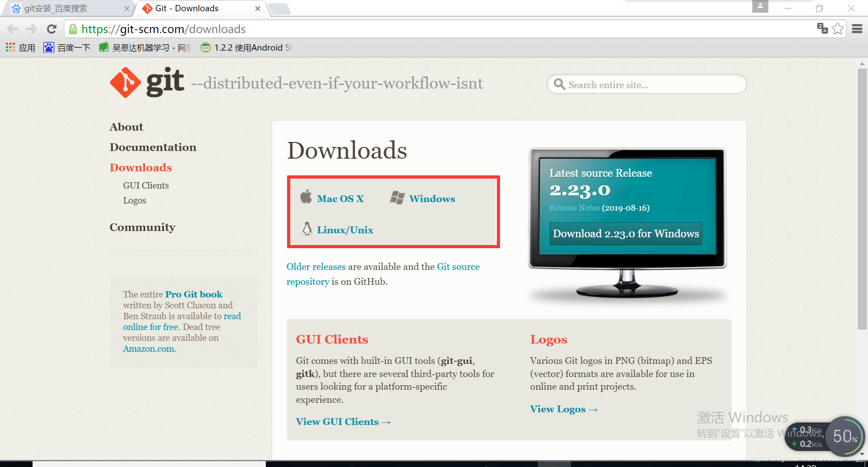Viewport: 868px width, 467px height.
Task: Open the Release Notes link
Action: coord(574,208)
